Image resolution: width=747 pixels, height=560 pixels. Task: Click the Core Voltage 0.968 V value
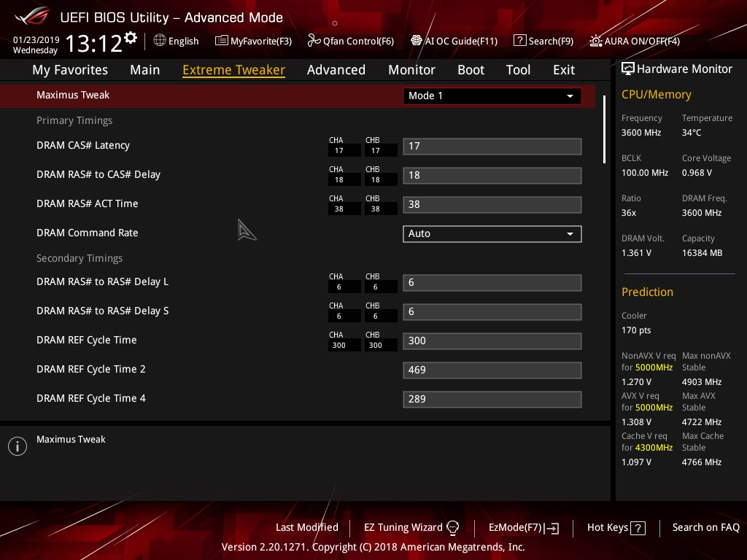click(x=697, y=173)
